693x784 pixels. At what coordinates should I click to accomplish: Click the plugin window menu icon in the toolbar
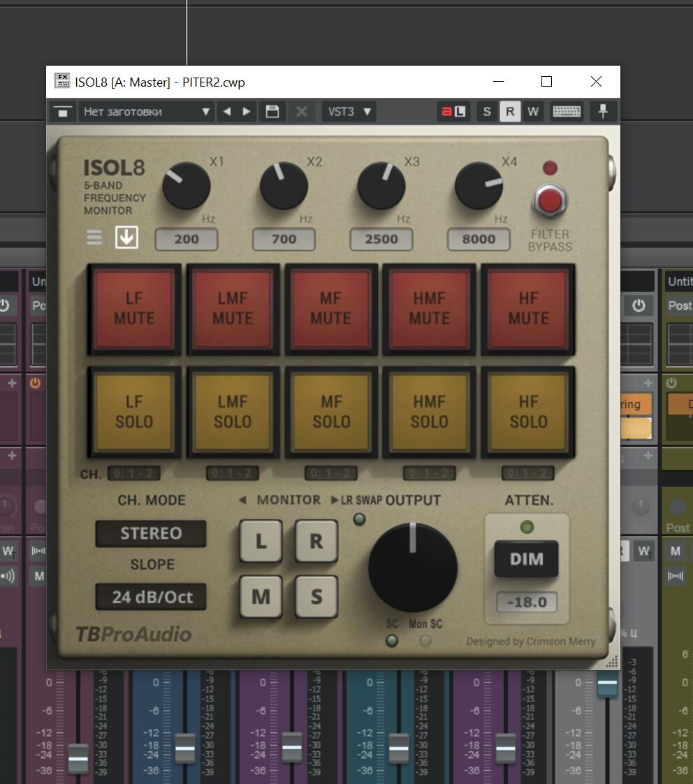pos(62,112)
